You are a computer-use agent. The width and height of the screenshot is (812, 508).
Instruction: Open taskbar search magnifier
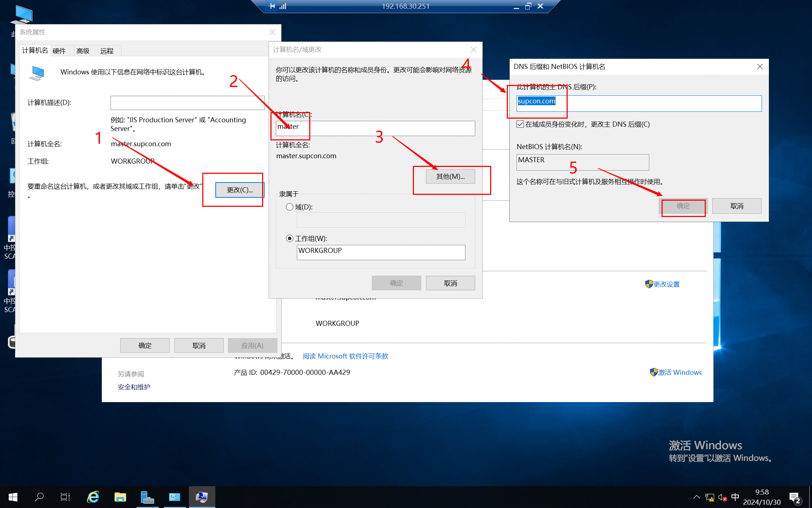click(x=39, y=497)
